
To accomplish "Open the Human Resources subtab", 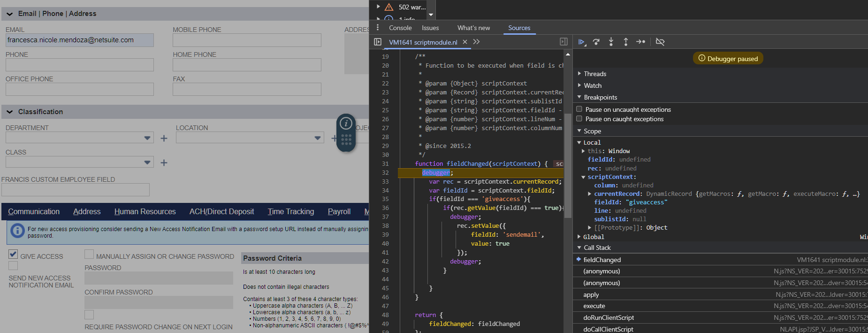I will pos(145,211).
